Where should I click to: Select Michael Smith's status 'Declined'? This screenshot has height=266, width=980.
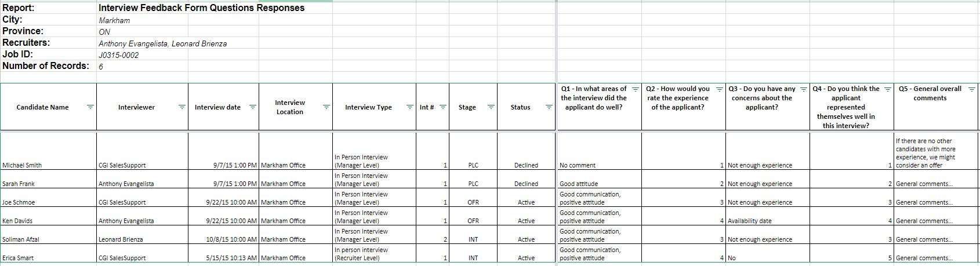point(526,151)
